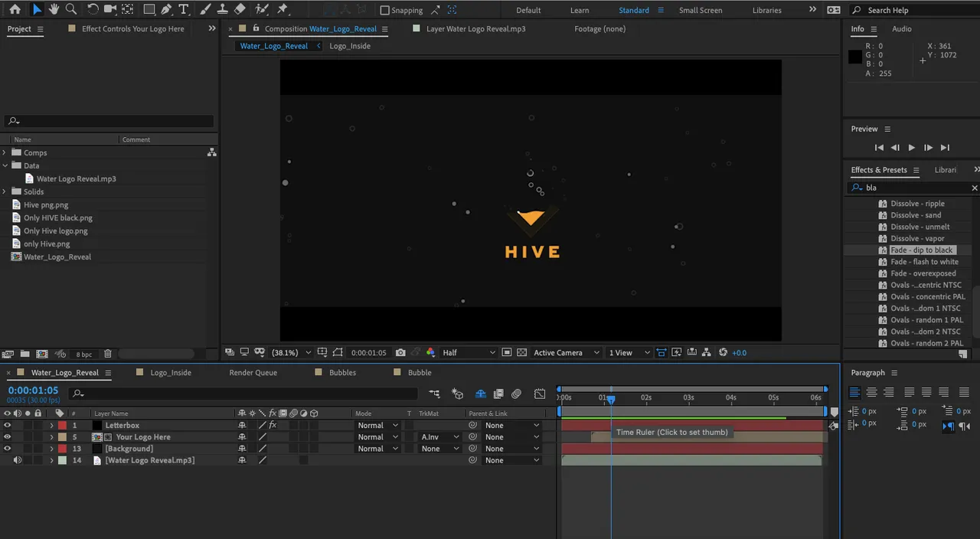Screen dimensions: 980x539
Task: Switch to the Learn workspace
Action: [x=580, y=10]
